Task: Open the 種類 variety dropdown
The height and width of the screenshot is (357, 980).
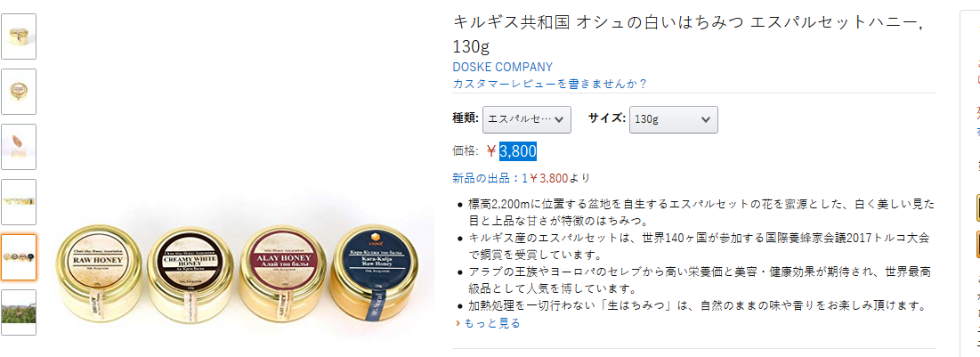Action: (x=527, y=119)
